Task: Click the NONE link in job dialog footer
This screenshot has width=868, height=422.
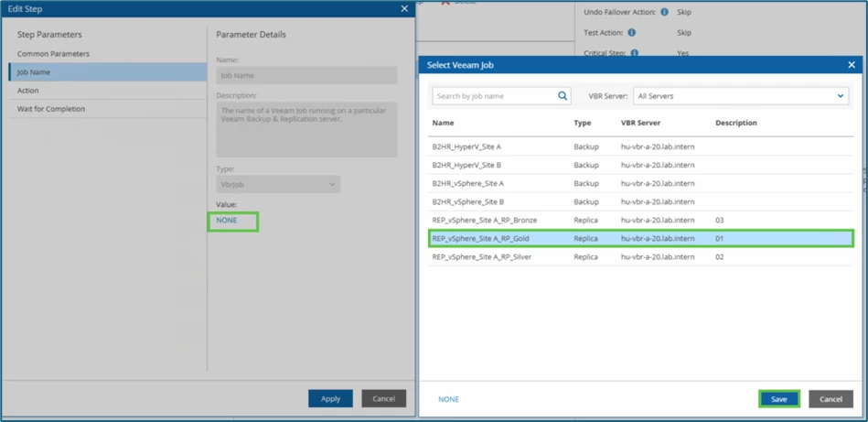Action: [x=448, y=399]
